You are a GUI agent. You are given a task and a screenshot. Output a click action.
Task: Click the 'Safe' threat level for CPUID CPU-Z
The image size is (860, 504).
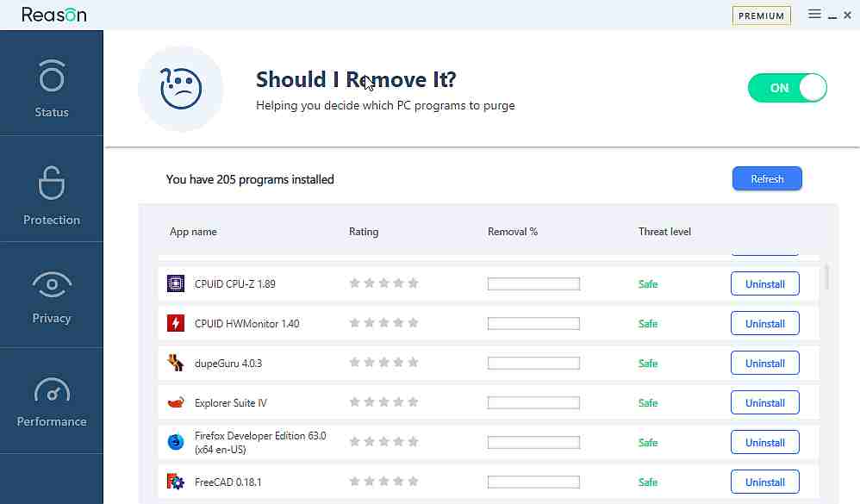[x=648, y=283]
